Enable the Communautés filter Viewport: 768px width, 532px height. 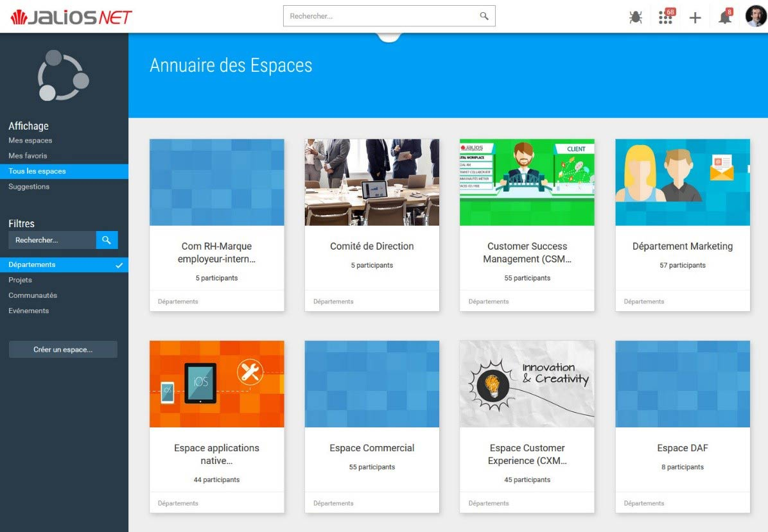pos(33,295)
